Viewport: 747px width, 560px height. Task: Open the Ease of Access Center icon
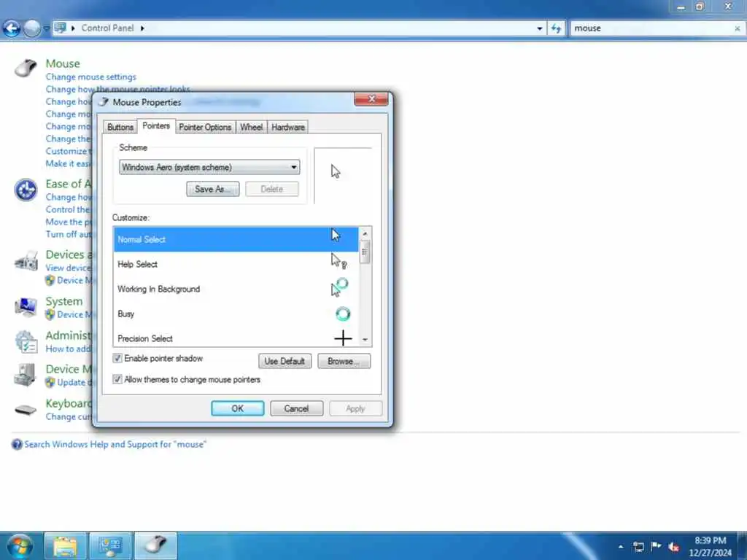coord(26,190)
